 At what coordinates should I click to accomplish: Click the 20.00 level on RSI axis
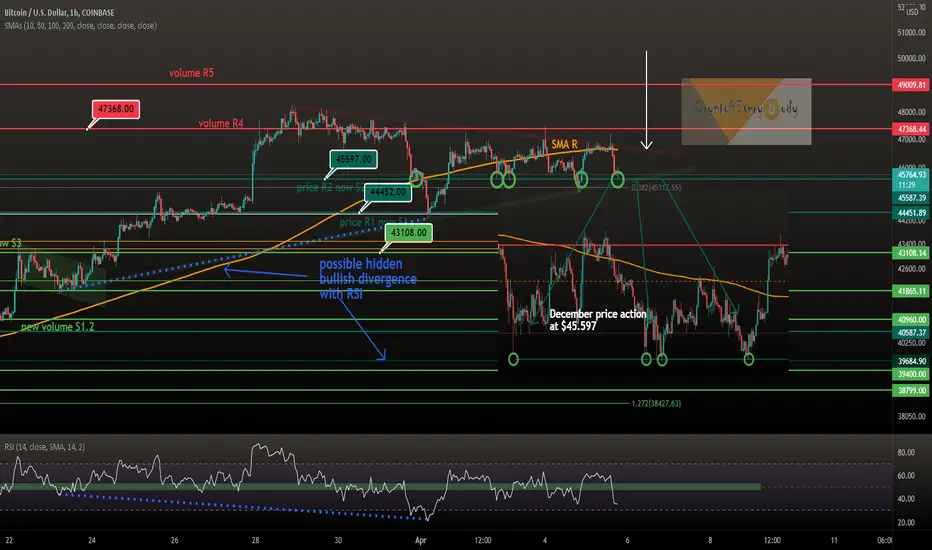pos(906,523)
